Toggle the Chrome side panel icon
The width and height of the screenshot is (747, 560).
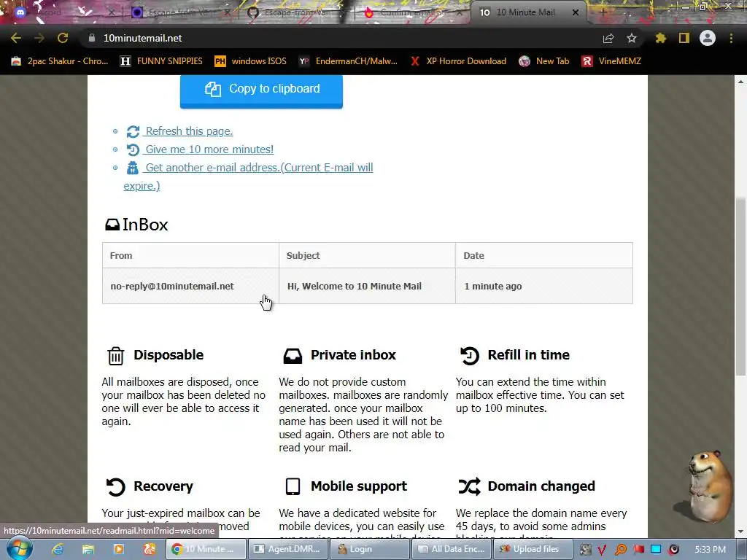pos(684,38)
